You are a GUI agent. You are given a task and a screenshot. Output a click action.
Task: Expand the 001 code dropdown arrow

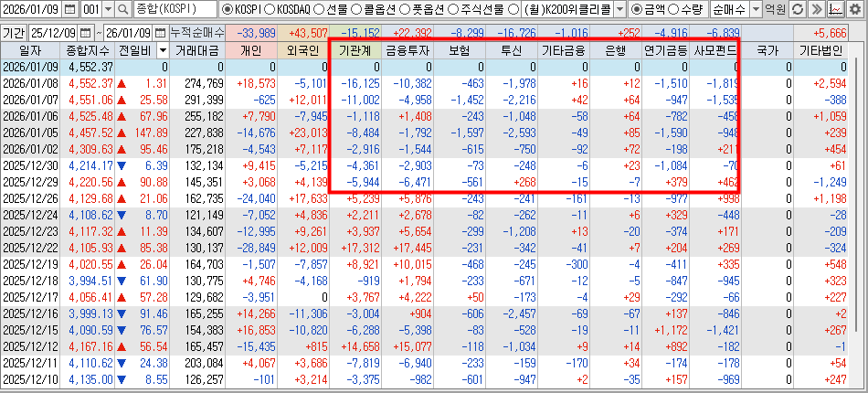point(107,9)
